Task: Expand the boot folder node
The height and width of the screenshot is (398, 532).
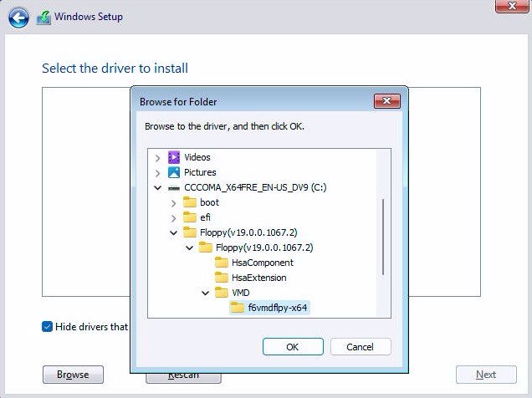Action: click(x=173, y=202)
